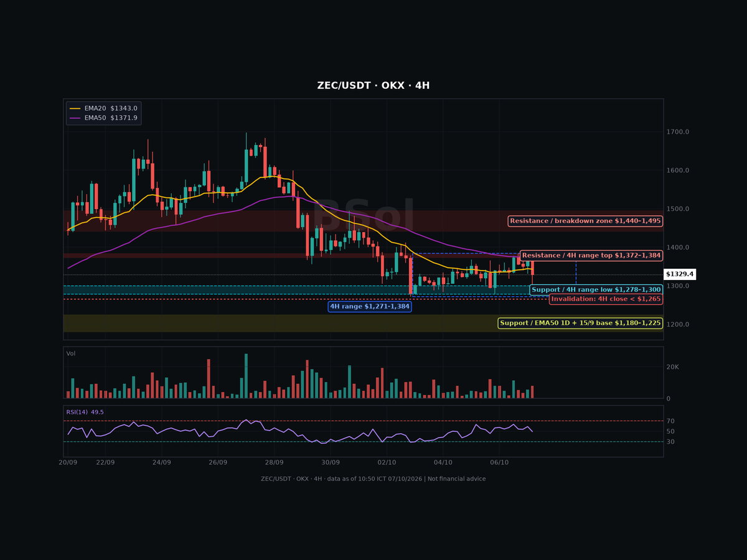Image resolution: width=747 pixels, height=560 pixels.
Task: Click the 1200.0 price axis tick
Action: (679, 325)
